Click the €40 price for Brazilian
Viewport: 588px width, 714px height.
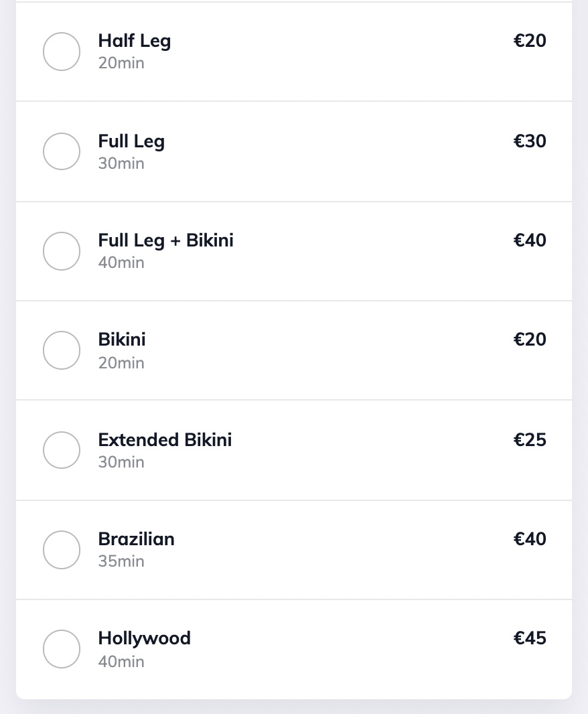[530, 539]
